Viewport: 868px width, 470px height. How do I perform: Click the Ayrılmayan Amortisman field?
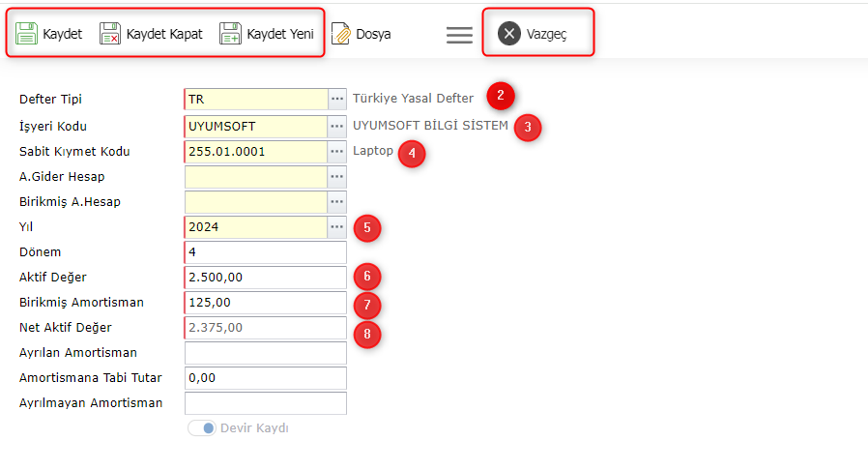point(265,403)
